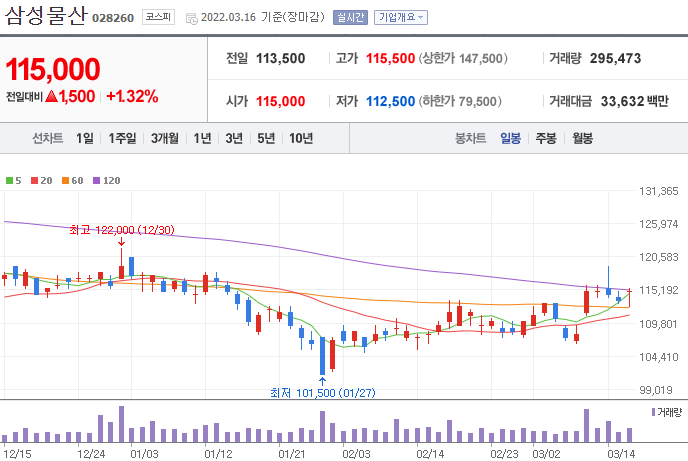Click the purple 120-day moving average swatch
Image resolution: width=688 pixels, height=461 pixels.
click(x=97, y=181)
